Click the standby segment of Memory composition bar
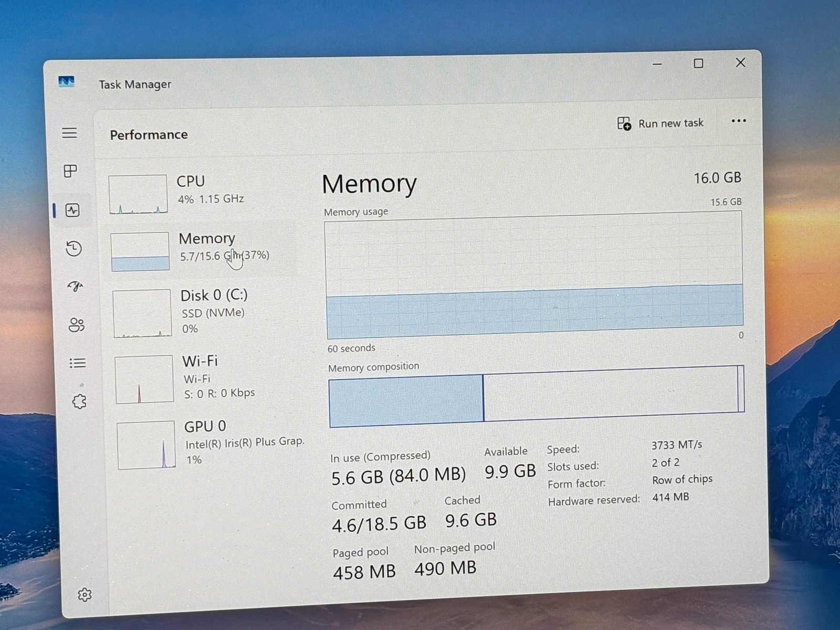 coord(611,393)
